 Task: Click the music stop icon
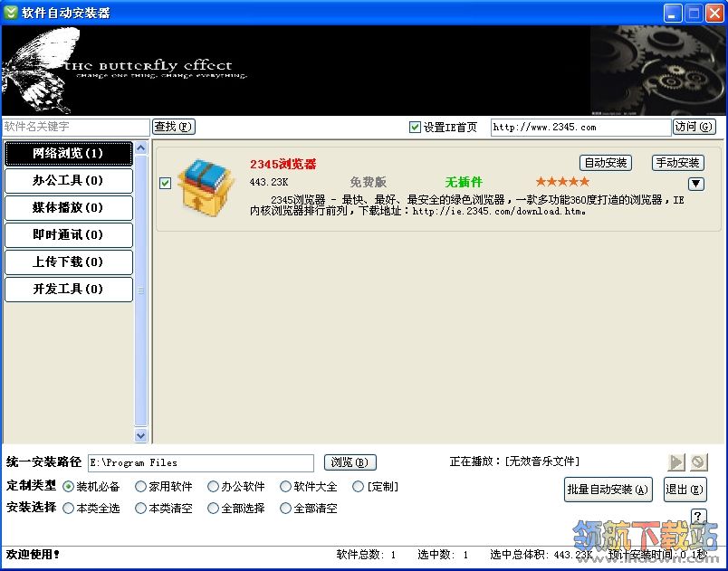(698, 462)
